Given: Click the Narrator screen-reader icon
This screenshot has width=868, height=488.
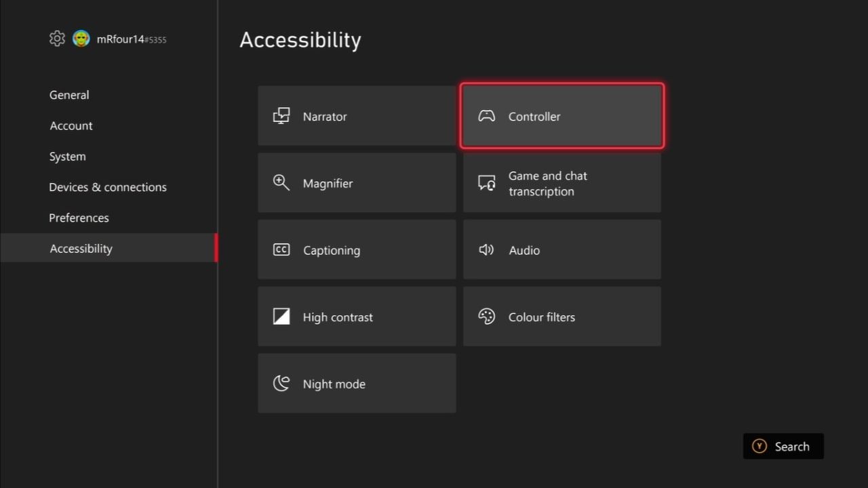Looking at the screenshot, I should coord(281,116).
